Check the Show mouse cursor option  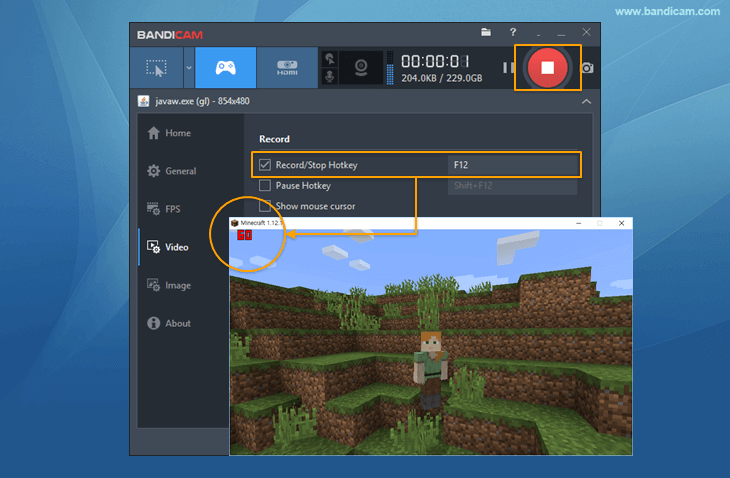(x=265, y=206)
